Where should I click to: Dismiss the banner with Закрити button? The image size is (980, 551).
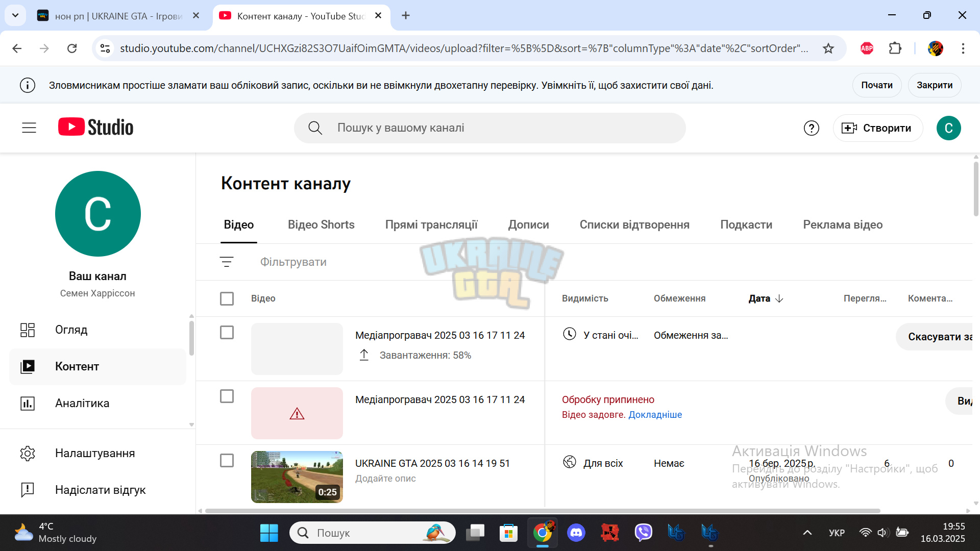(x=935, y=85)
